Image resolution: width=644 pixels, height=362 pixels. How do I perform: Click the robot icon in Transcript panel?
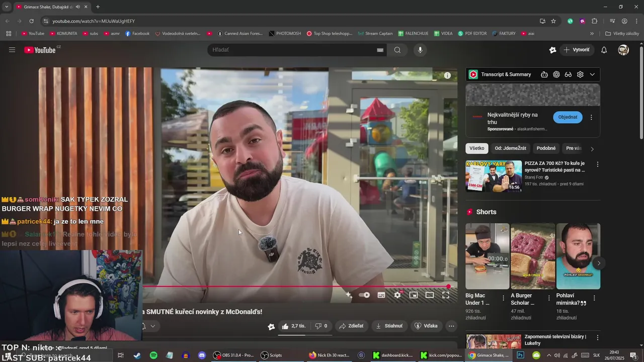click(x=544, y=74)
